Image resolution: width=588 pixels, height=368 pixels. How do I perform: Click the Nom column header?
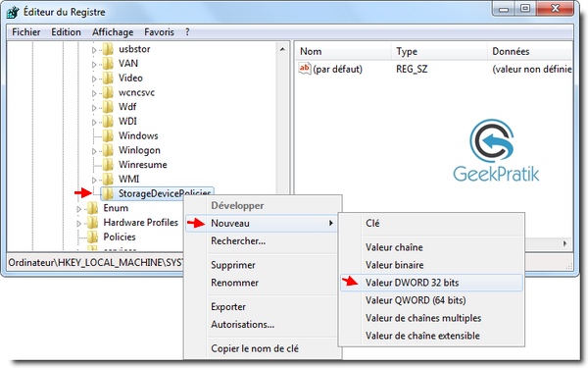344,51
